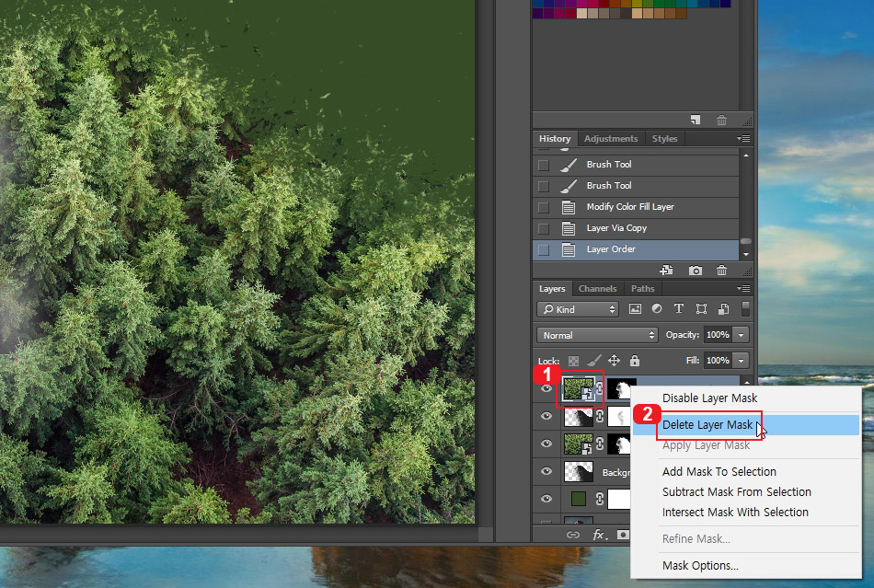Open the Layers panel options menu
The image size is (874, 588).
click(x=743, y=288)
